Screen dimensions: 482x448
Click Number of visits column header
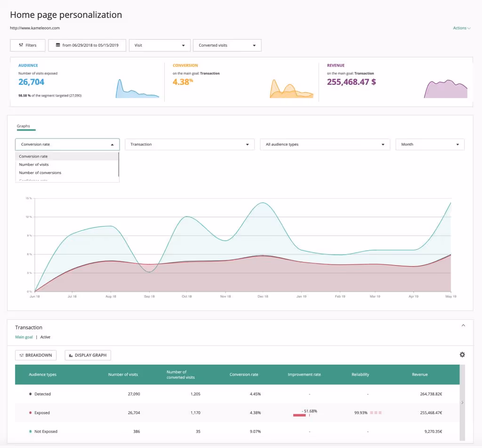tap(123, 375)
